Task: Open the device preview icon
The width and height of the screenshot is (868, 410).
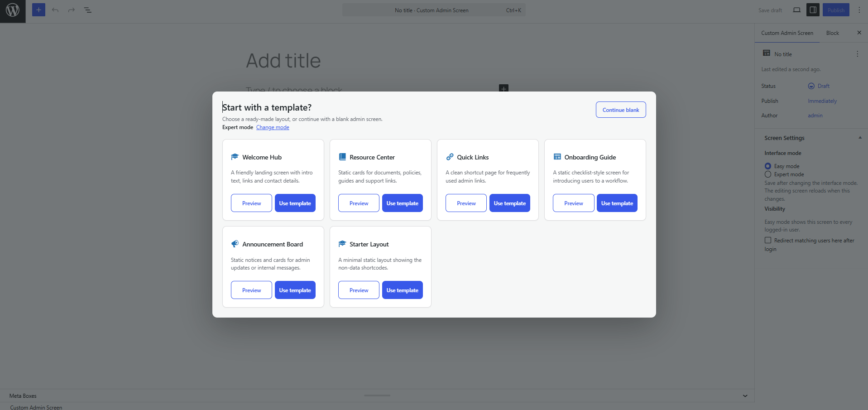Action: coord(797,10)
